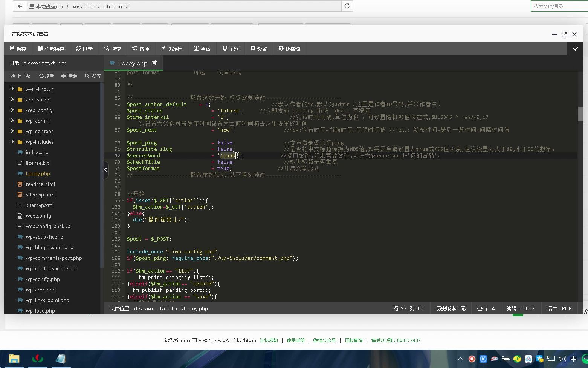Show the 快捷键 shortcuts help

[290, 49]
